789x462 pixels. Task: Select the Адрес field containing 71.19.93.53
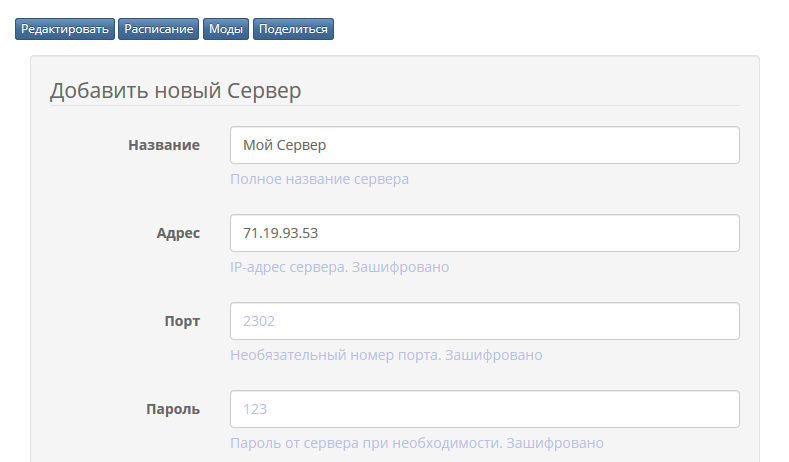(x=485, y=233)
